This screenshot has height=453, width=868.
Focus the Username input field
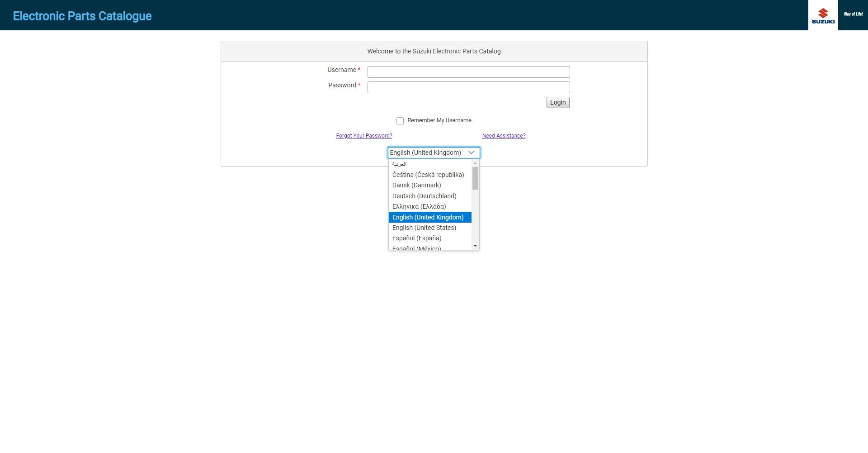point(468,72)
